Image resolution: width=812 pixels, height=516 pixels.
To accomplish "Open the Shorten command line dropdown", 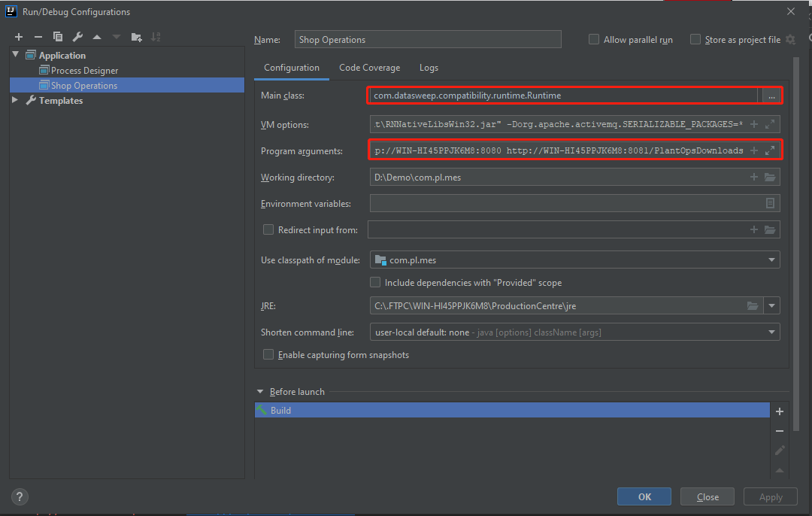I will [x=771, y=332].
